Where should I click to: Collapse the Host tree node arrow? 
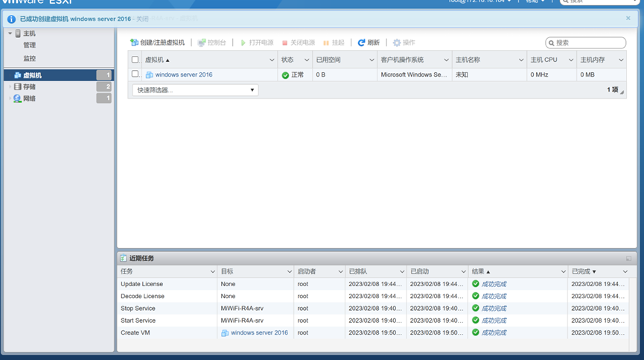(x=10, y=34)
